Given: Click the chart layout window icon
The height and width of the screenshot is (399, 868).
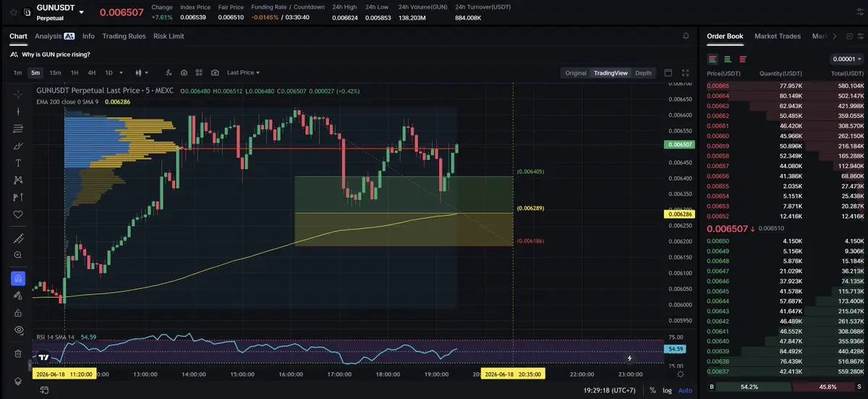Looking at the screenshot, I should point(668,72).
